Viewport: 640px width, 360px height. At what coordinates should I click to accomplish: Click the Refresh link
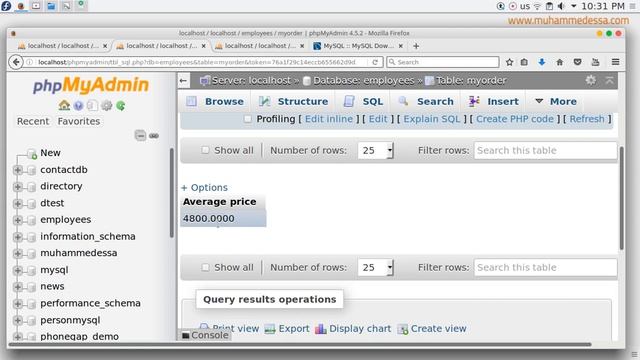click(x=587, y=119)
